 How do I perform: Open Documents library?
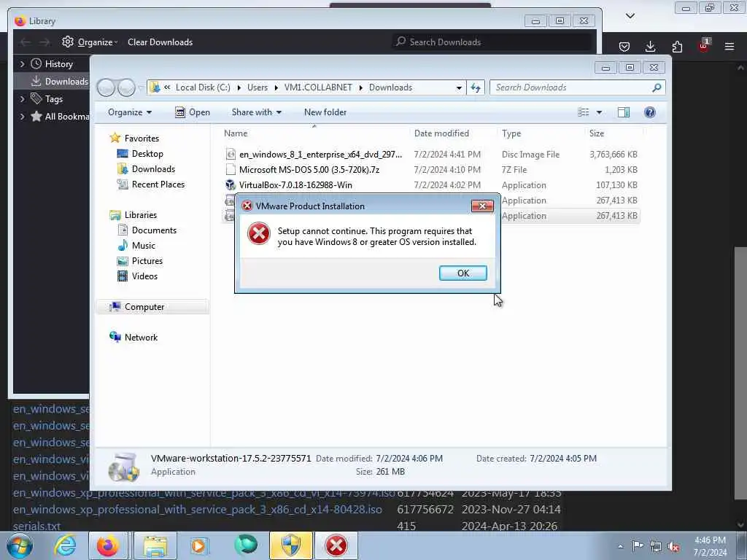[x=154, y=230]
